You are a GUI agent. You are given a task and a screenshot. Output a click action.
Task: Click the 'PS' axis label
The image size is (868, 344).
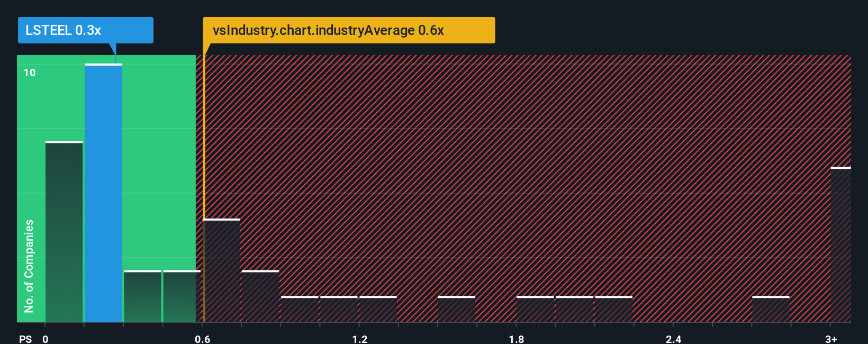pyautogui.click(x=25, y=339)
